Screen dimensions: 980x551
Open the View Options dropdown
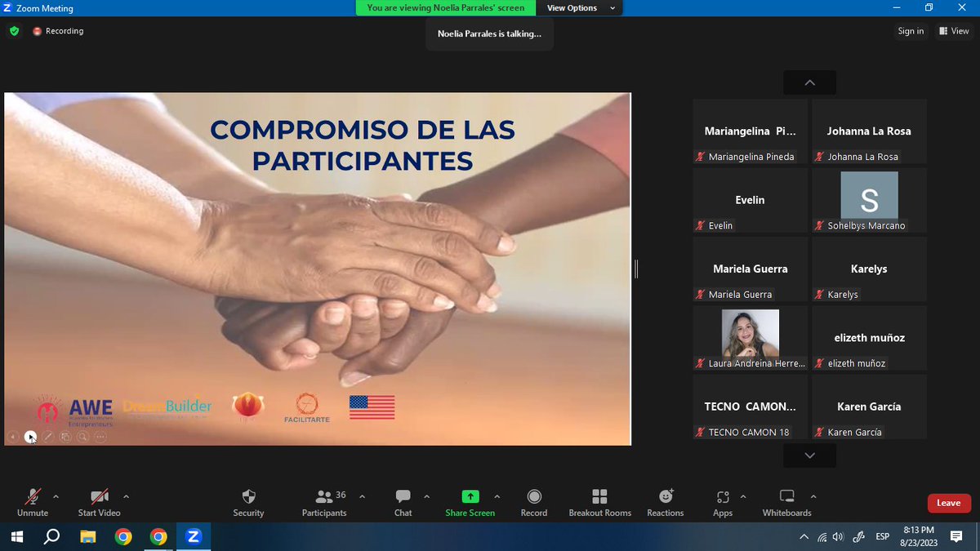tap(579, 8)
